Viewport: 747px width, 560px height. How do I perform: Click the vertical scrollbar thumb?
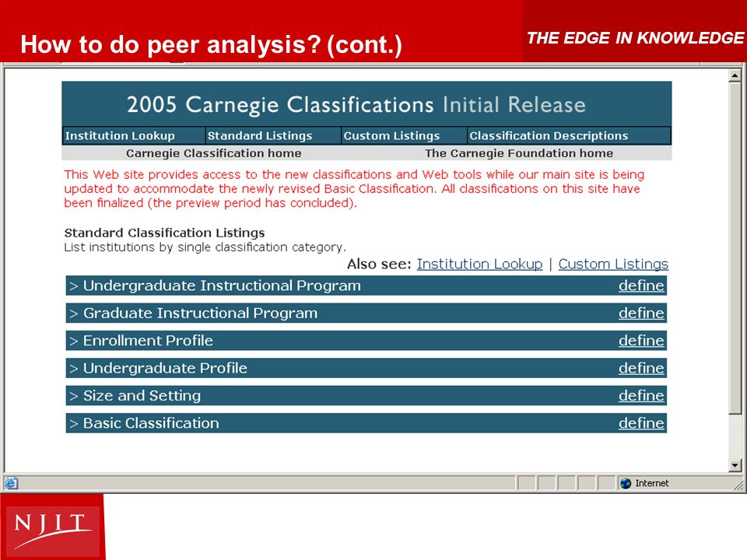tap(735, 247)
